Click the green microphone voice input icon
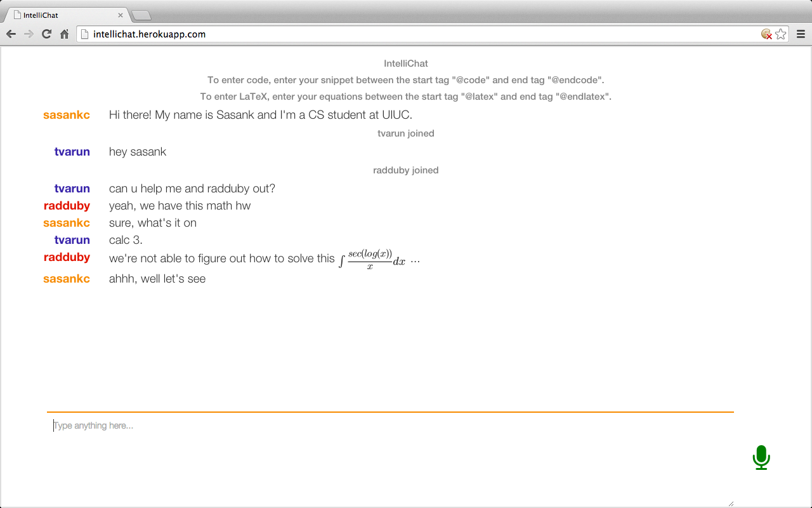812x508 pixels. tap(761, 457)
